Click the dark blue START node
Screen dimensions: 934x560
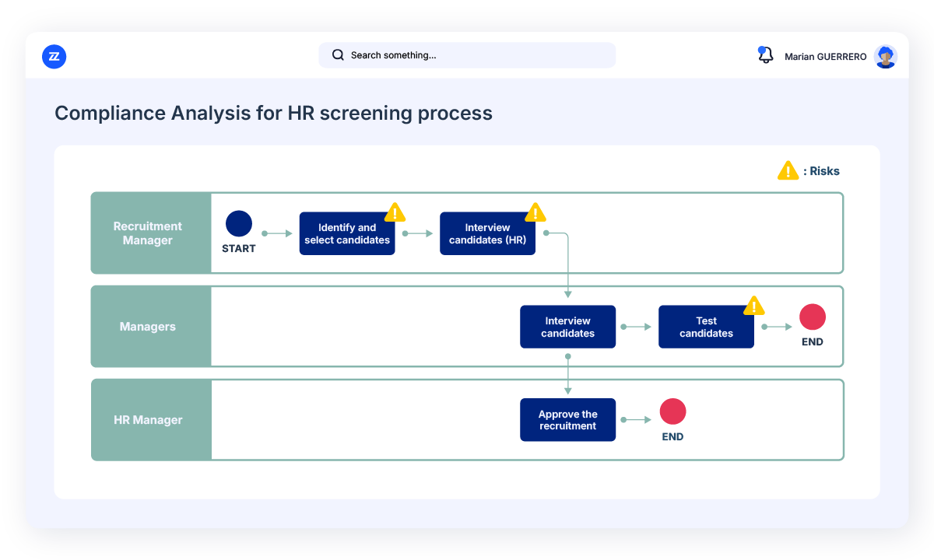[239, 224]
